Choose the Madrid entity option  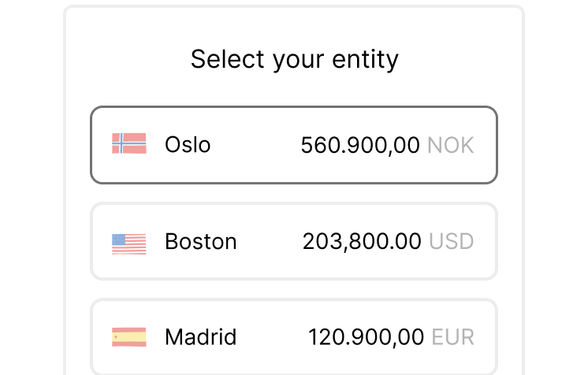pos(293,338)
